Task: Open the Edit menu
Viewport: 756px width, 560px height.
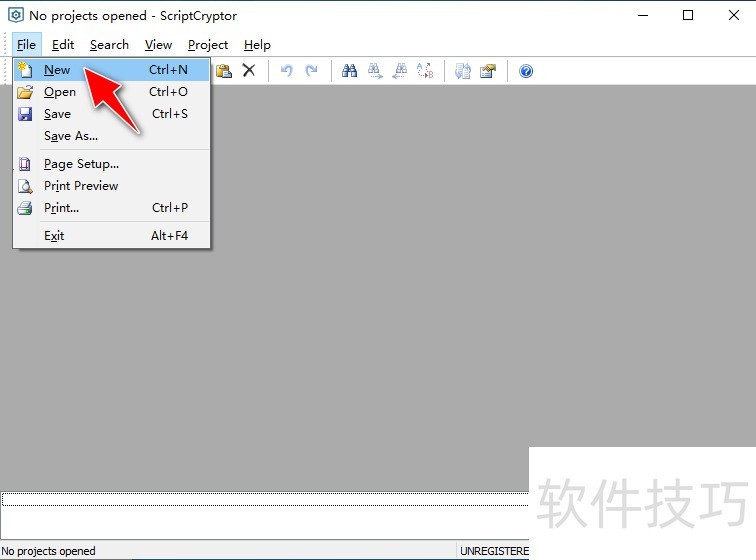Action: [63, 45]
